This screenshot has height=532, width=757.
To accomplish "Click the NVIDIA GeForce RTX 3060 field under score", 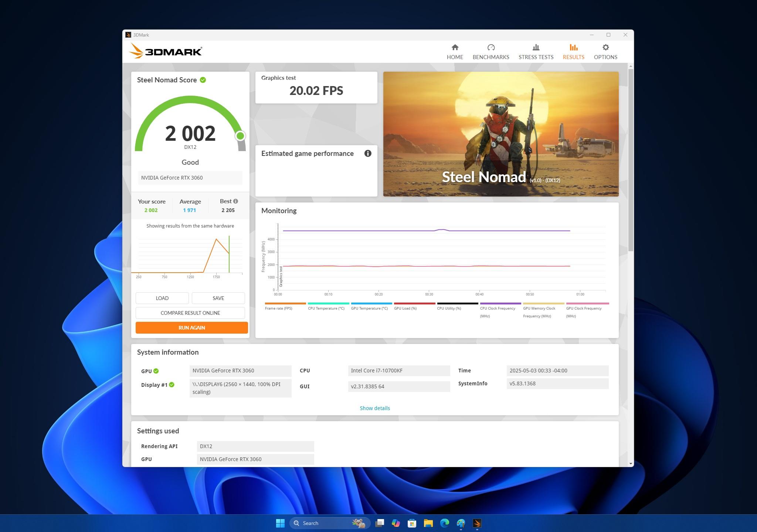I will click(190, 178).
